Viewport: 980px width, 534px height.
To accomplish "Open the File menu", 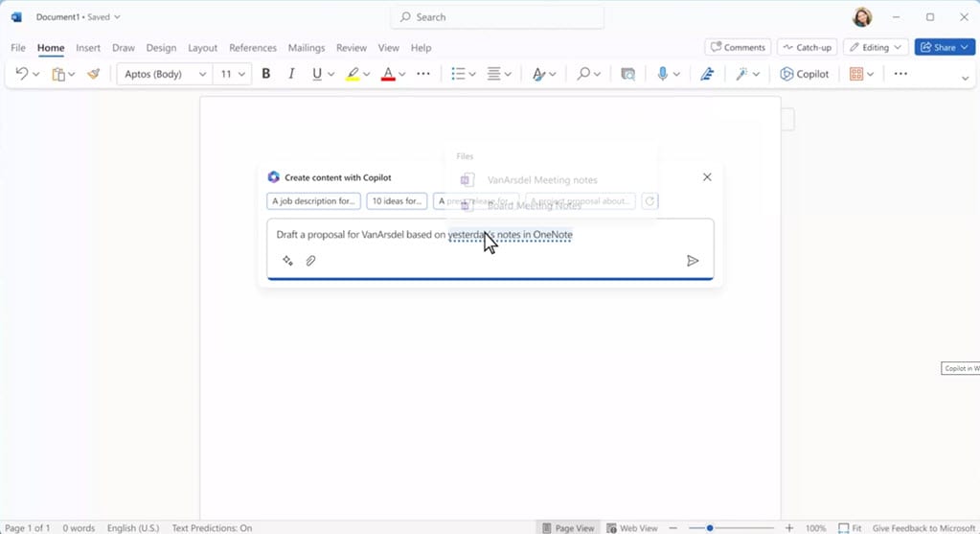I will coord(18,48).
